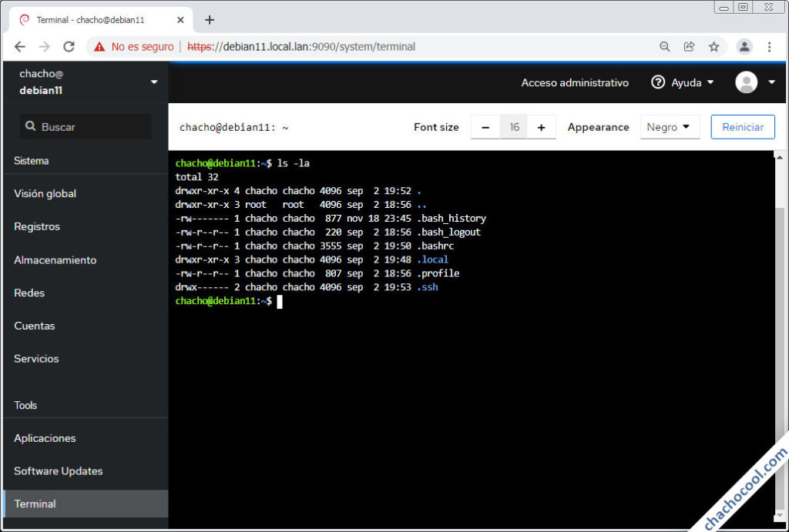The height and width of the screenshot is (532, 789).
Task: Decrease terminal font size with minus
Action: point(485,128)
